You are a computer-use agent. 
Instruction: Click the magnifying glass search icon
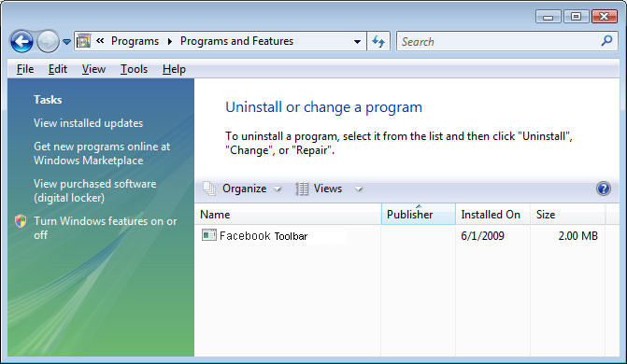coord(606,41)
